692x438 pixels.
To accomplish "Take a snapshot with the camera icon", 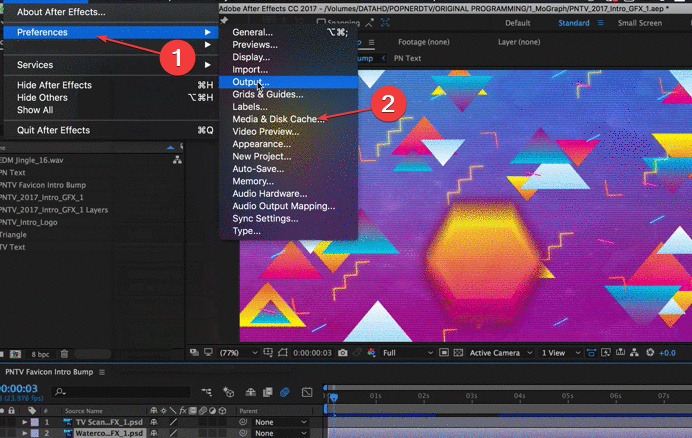I will (x=342, y=352).
